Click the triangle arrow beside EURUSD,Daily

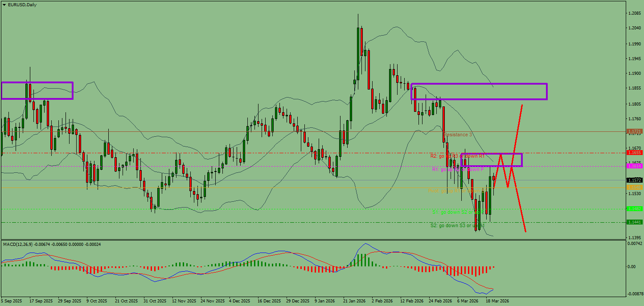click(x=4, y=5)
